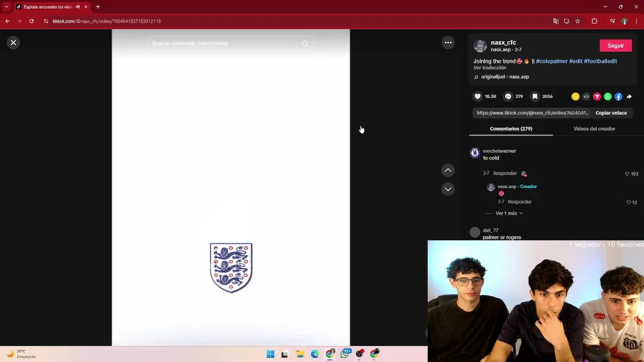Image resolution: width=644 pixels, height=362 pixels.
Task: Open more share options arrow
Action: coord(629,97)
